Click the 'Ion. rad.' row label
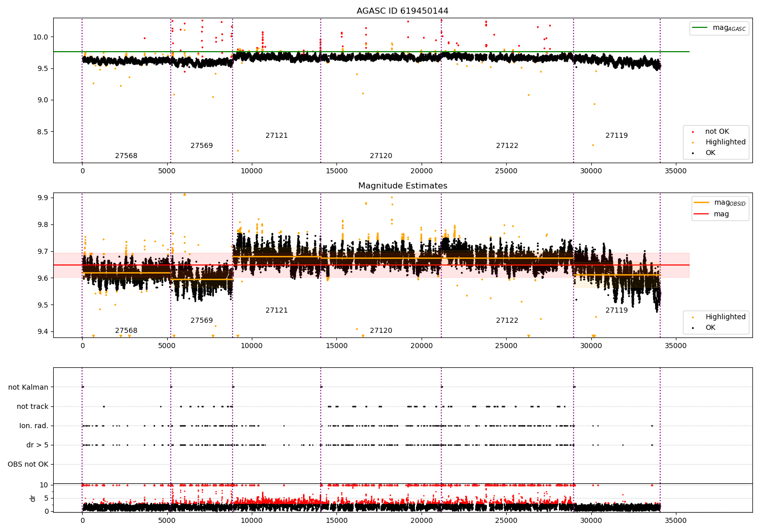The image size is (760, 532). (x=34, y=426)
